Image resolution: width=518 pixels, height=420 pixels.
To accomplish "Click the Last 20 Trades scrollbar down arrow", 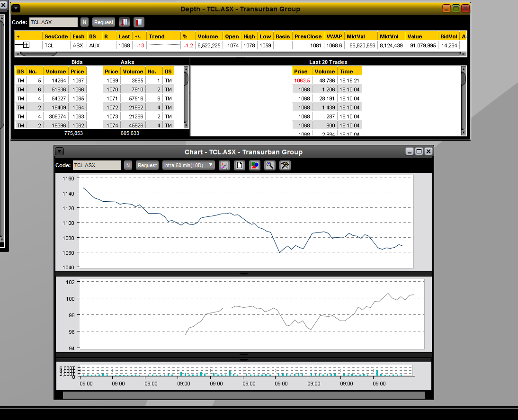I will coord(464,133).
